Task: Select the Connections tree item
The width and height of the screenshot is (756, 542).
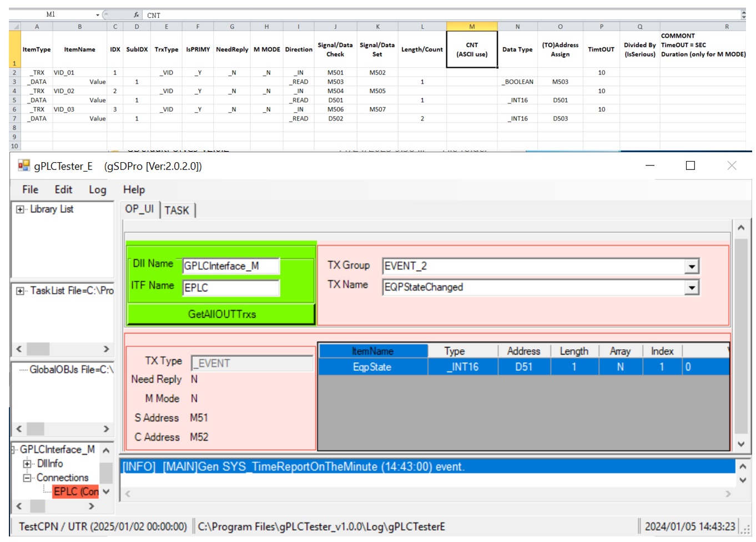Action: pyautogui.click(x=62, y=478)
